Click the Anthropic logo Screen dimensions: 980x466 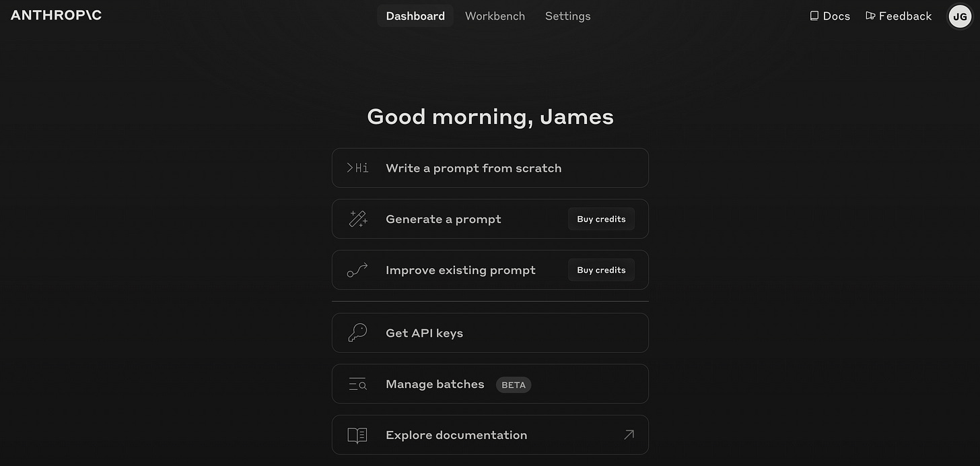point(56,15)
